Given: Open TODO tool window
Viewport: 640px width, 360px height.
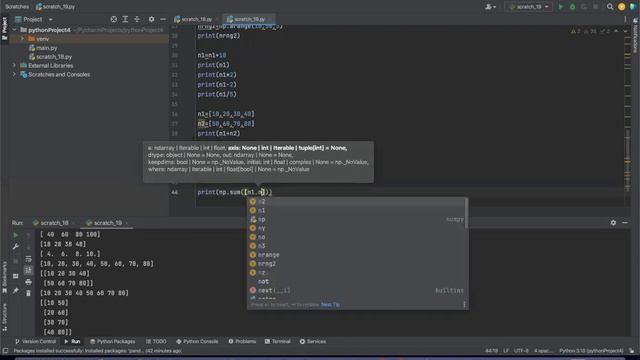Looking at the screenshot, I should click(x=156, y=341).
